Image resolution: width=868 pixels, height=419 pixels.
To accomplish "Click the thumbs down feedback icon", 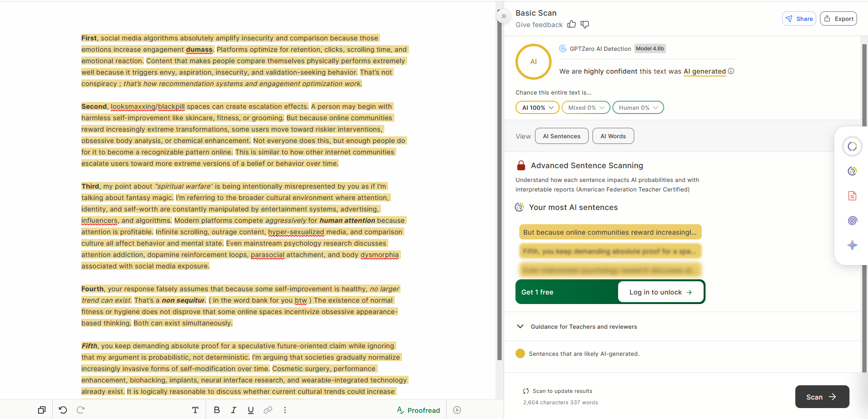I will coord(585,24).
